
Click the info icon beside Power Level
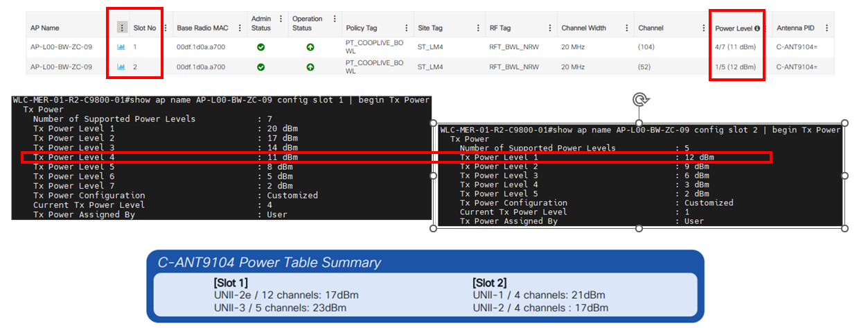coord(757,28)
